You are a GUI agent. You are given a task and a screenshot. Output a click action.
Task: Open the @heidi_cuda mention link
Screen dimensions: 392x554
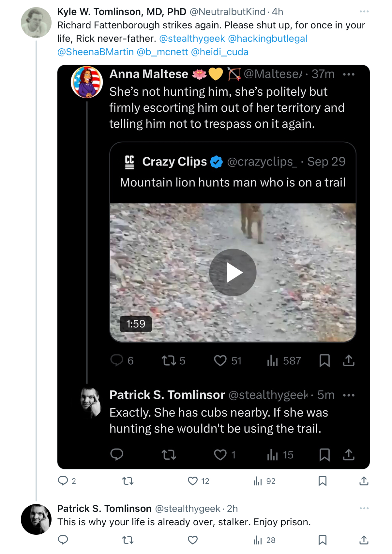coord(220,52)
